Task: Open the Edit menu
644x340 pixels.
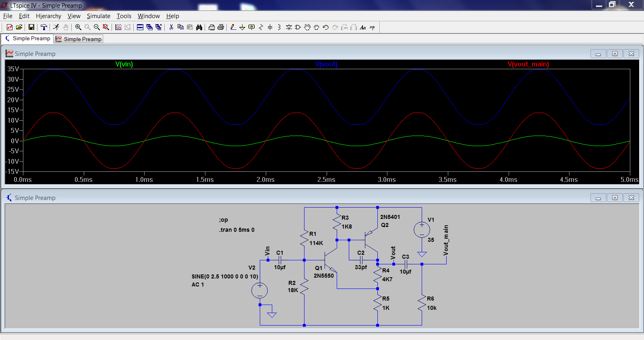Action: coord(24,16)
